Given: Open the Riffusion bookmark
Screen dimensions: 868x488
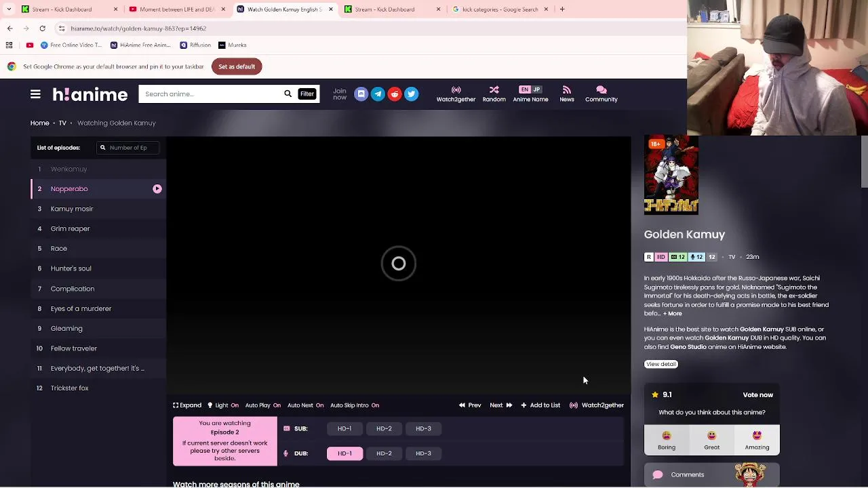Looking at the screenshot, I should pos(195,45).
